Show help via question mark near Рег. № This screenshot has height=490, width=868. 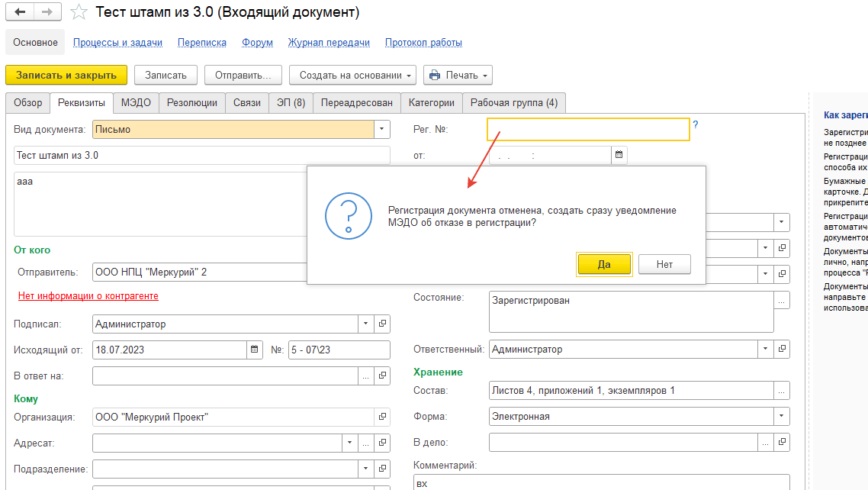(x=696, y=124)
